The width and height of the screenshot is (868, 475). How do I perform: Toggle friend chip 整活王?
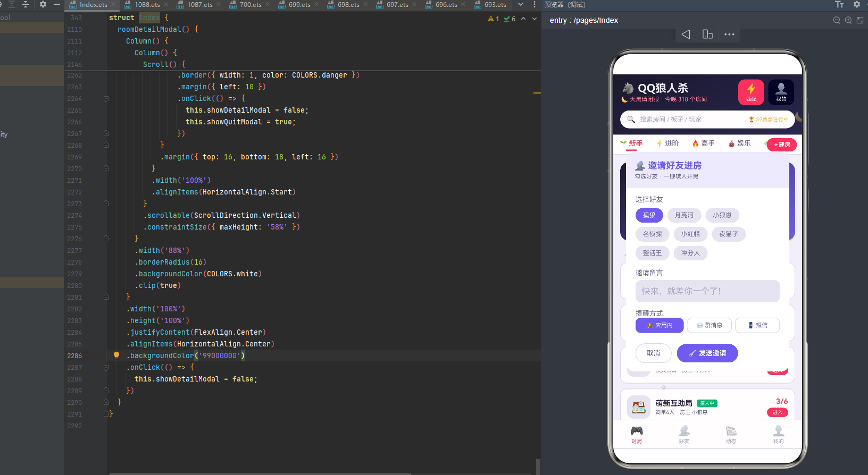coord(653,253)
